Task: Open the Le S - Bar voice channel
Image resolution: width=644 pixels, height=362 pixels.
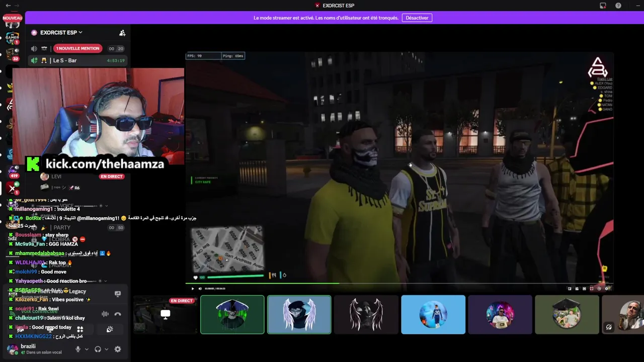Action: point(78,60)
